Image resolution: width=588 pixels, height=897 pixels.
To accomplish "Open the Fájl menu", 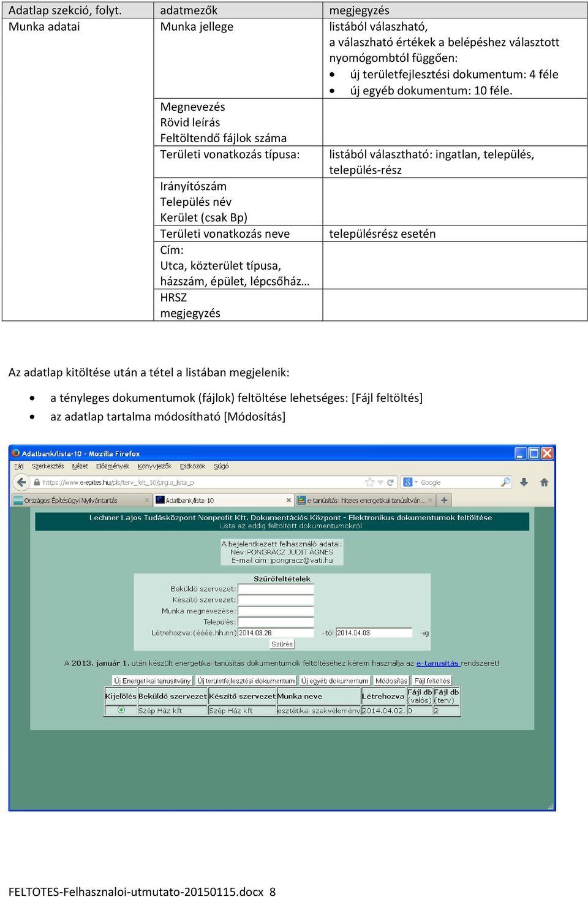I will point(18,466).
